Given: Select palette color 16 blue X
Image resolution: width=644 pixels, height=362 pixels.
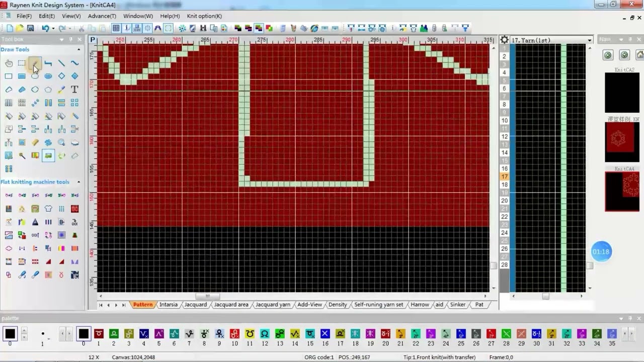Looking at the screenshot, I should (x=325, y=333).
